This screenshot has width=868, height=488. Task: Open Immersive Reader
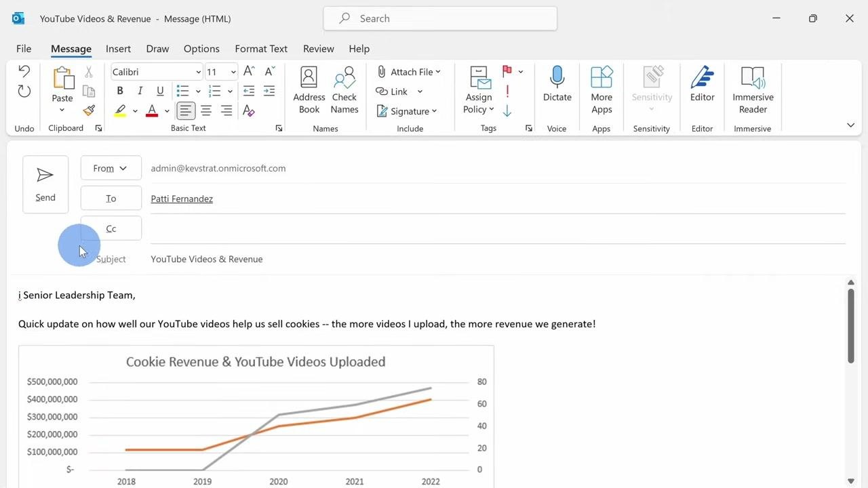coord(753,90)
